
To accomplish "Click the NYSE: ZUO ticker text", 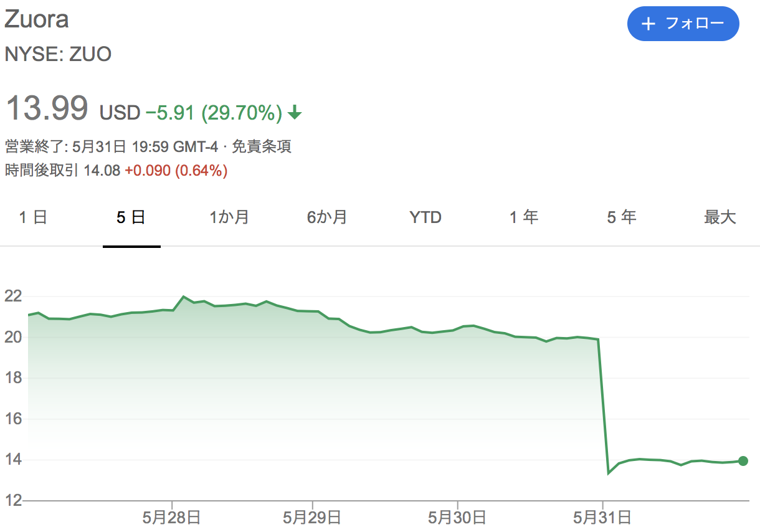I will (58, 54).
